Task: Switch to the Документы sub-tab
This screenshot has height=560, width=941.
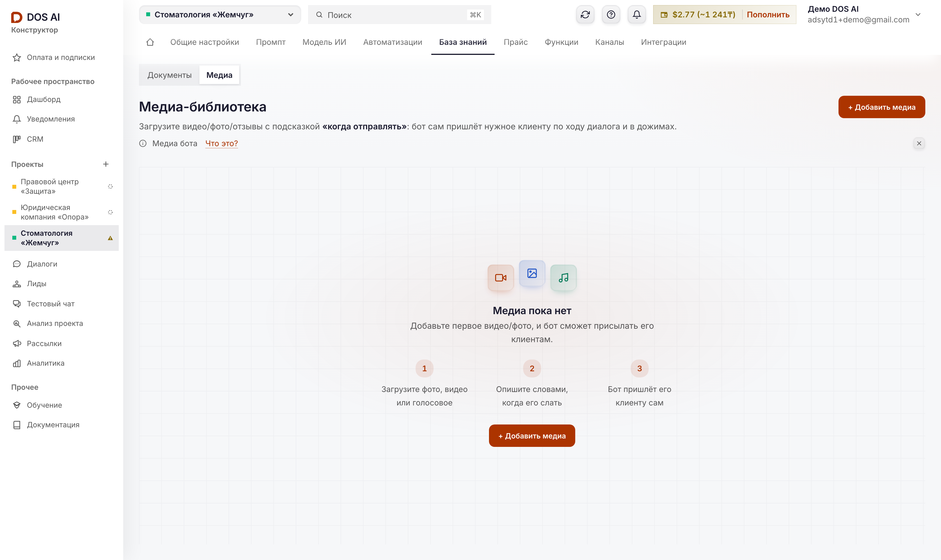Action: coord(169,75)
